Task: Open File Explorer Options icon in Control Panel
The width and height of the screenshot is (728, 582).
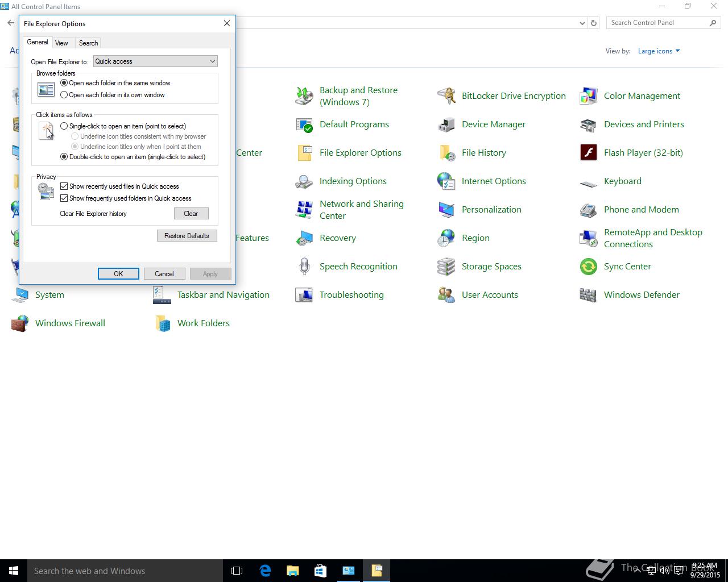Action: click(304, 153)
